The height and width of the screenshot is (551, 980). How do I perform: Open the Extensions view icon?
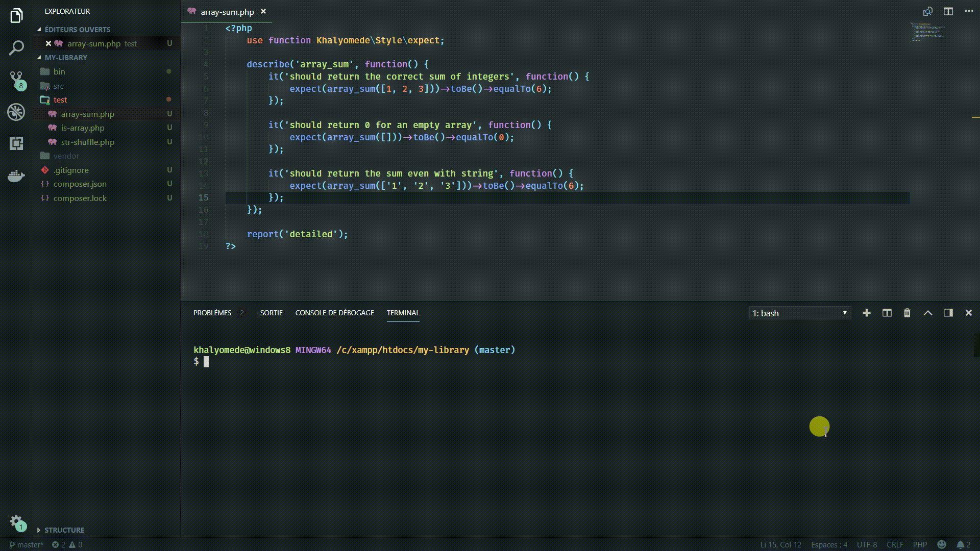coord(16,143)
